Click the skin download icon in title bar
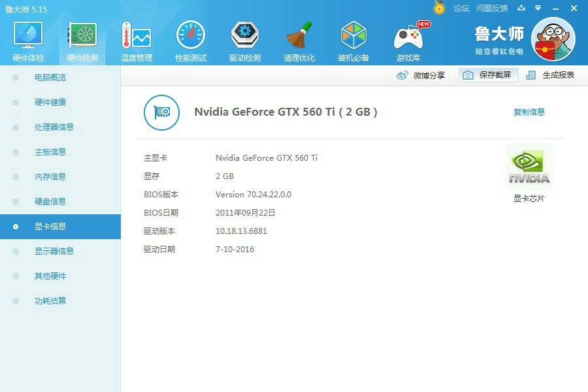Viewport: 588px width, 392px height. 521,8
